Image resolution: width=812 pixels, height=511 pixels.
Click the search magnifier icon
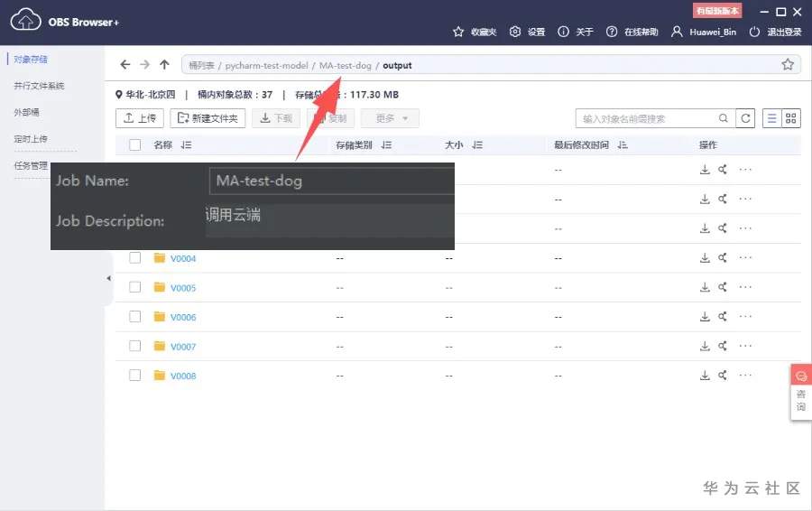tap(724, 118)
